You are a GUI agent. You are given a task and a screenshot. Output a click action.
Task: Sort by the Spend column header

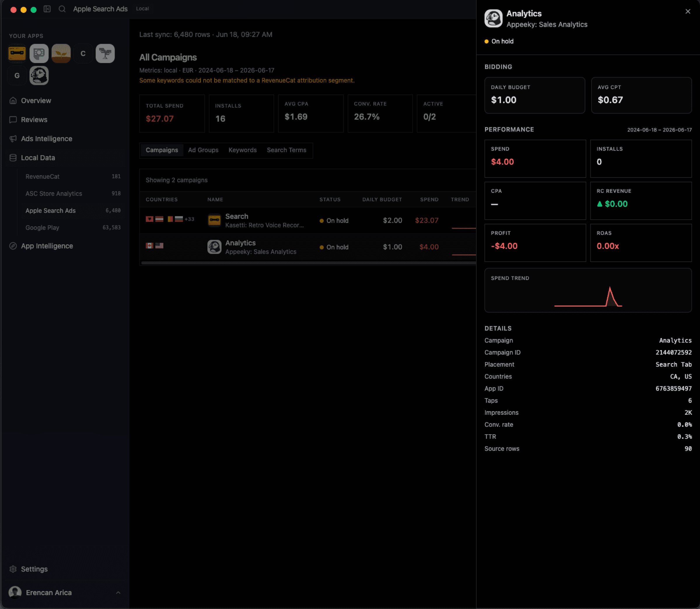tap(429, 199)
